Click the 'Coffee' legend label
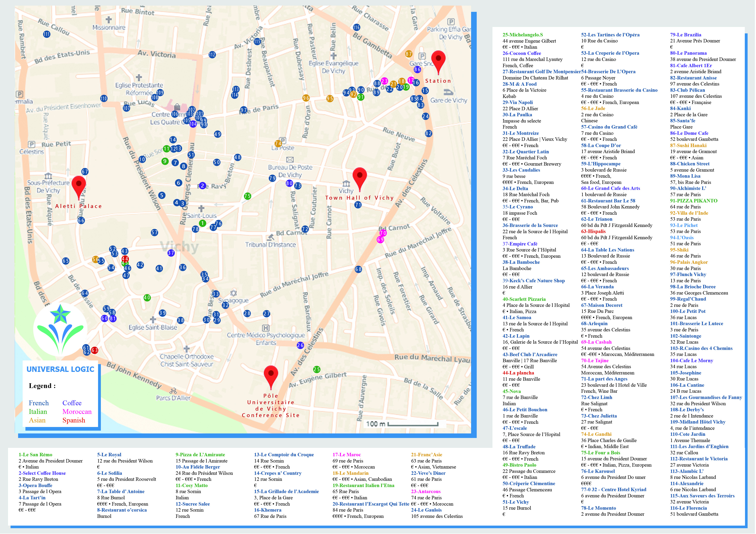The image size is (756, 534). coord(72,403)
